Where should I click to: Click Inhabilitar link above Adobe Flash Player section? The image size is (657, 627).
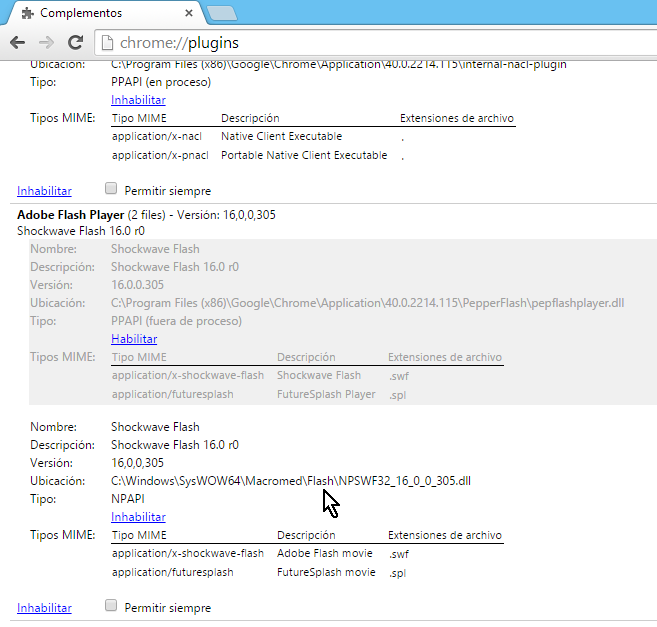pos(44,191)
